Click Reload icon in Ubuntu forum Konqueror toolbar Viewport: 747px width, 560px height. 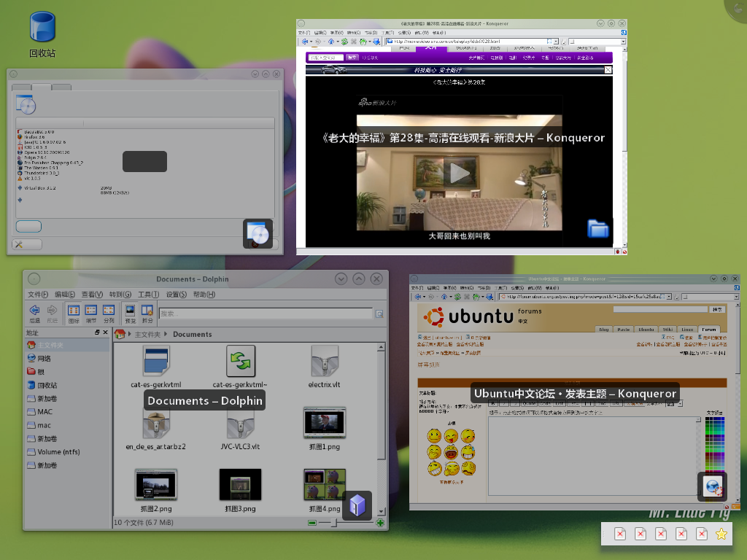tap(457, 297)
